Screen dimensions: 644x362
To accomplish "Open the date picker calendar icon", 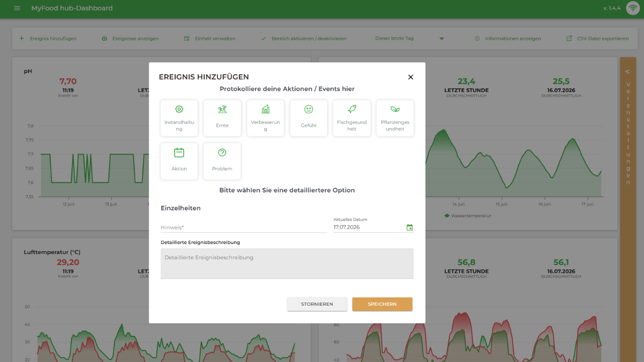I will pos(409,227).
